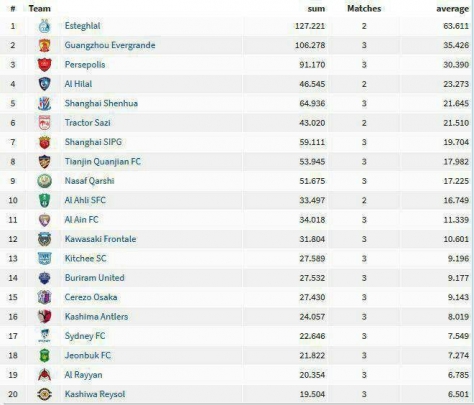Viewport: 474px width, 405px height.
Task: Open the Shanghai SIPG team link
Action: coord(93,142)
